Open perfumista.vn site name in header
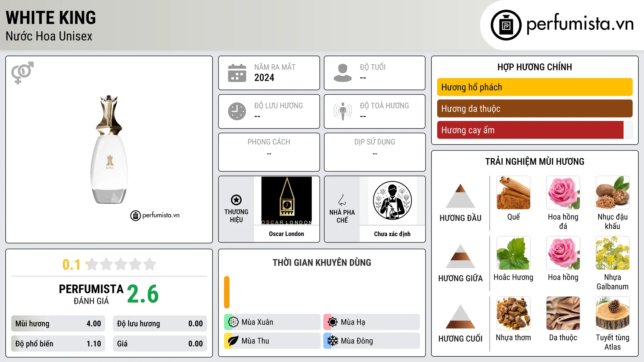The width and height of the screenshot is (644, 362). [580, 24]
